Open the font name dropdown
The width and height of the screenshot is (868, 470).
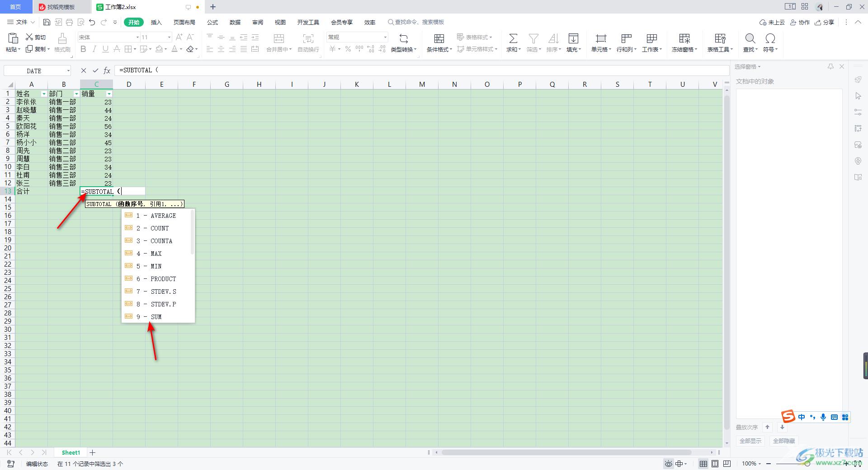point(137,37)
